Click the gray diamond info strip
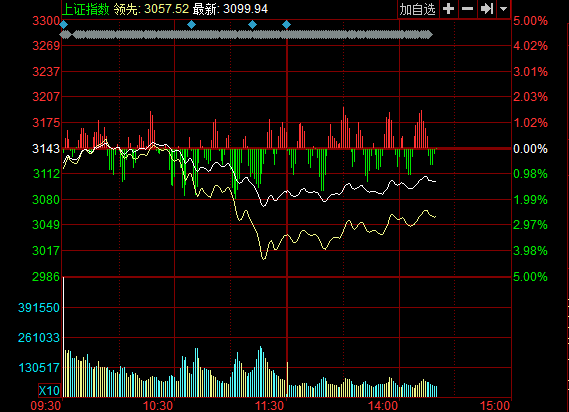 coord(246,35)
